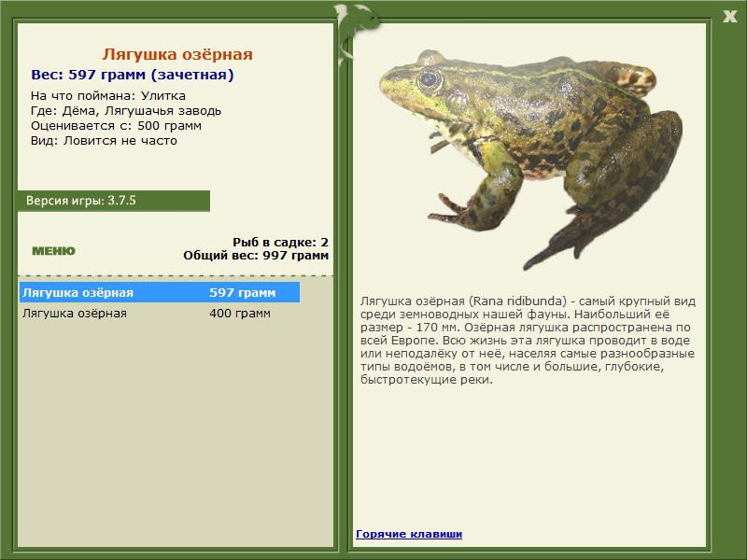The image size is (747, 560).
Task: Click the Лягушка озёрная heading title
Action: (x=177, y=54)
